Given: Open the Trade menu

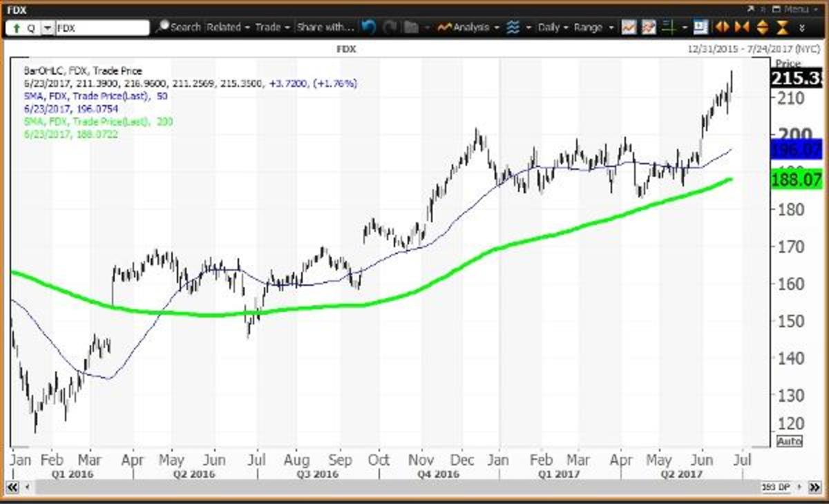Looking at the screenshot, I should coord(269,27).
